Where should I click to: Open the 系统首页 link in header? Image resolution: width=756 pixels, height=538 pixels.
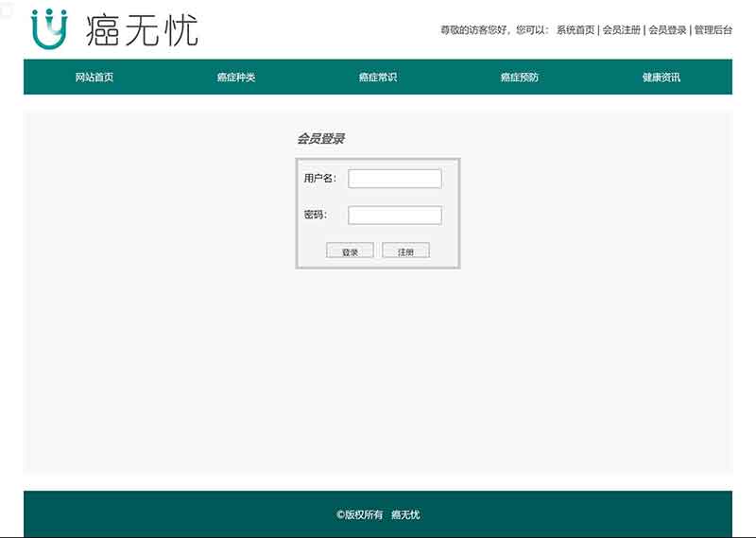tap(576, 30)
